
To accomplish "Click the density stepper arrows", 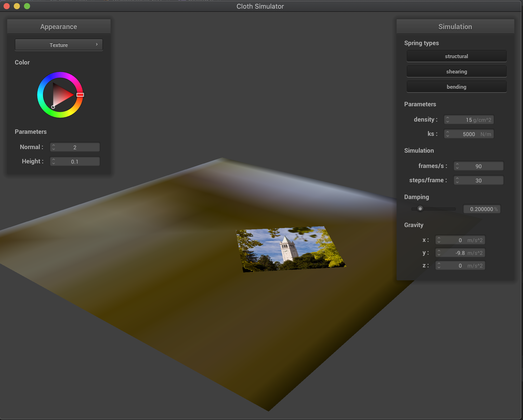I will pos(448,120).
